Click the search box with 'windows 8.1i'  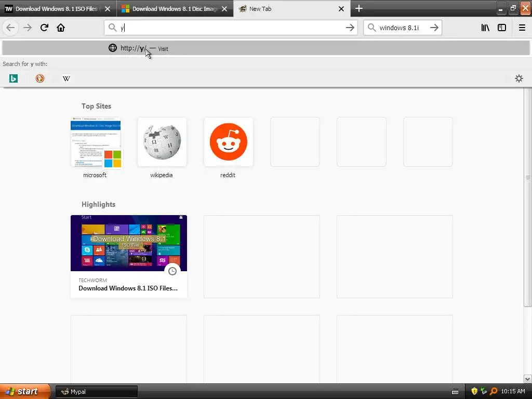coord(403,28)
